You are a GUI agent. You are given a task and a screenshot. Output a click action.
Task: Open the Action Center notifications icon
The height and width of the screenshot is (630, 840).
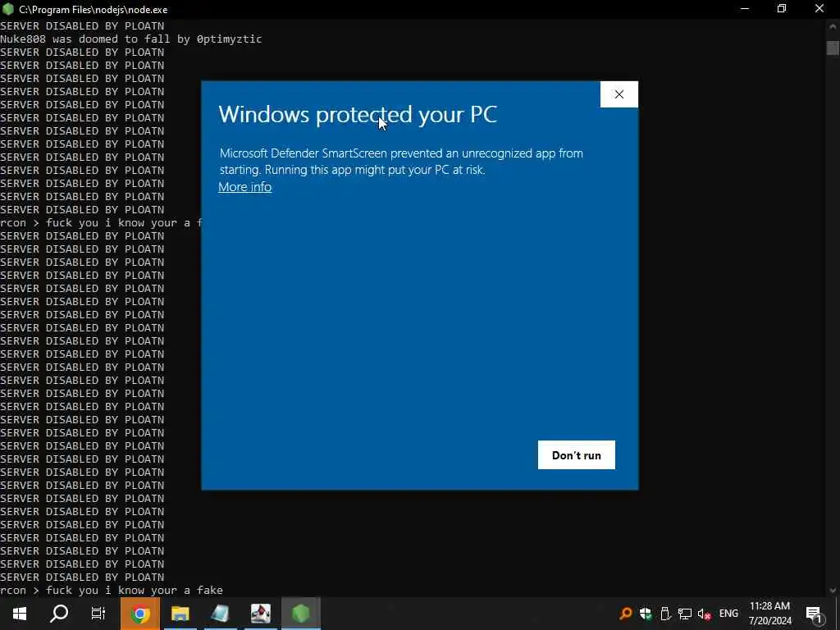[x=814, y=614]
